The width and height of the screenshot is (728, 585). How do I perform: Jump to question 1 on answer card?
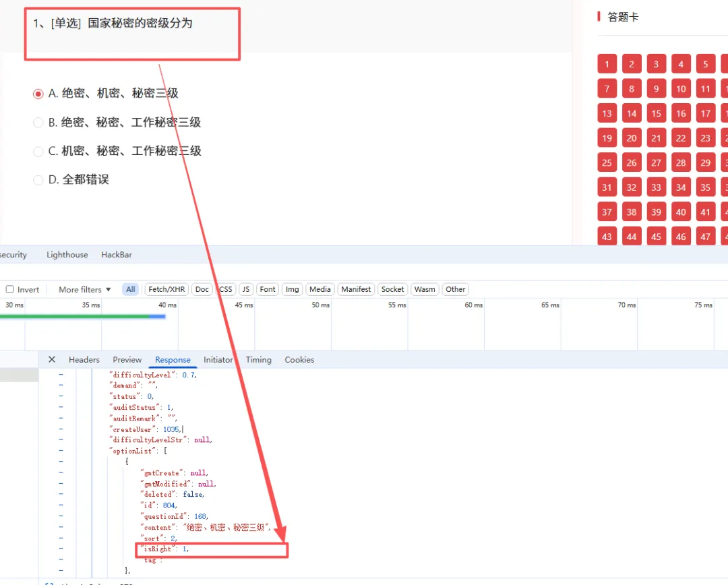pyautogui.click(x=607, y=64)
